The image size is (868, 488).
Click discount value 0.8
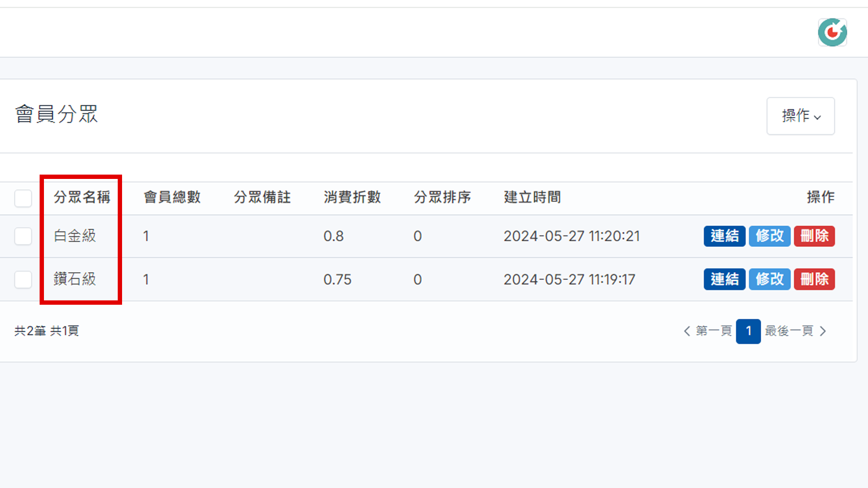(334, 236)
